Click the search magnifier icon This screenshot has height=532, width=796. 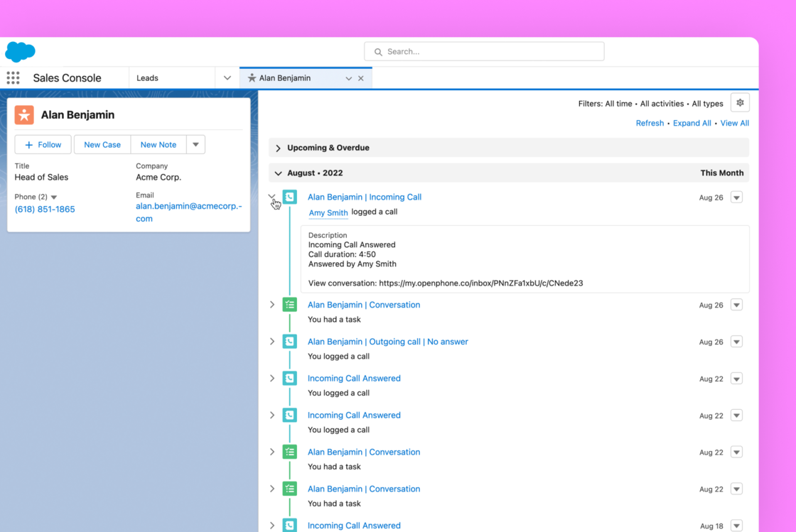378,52
